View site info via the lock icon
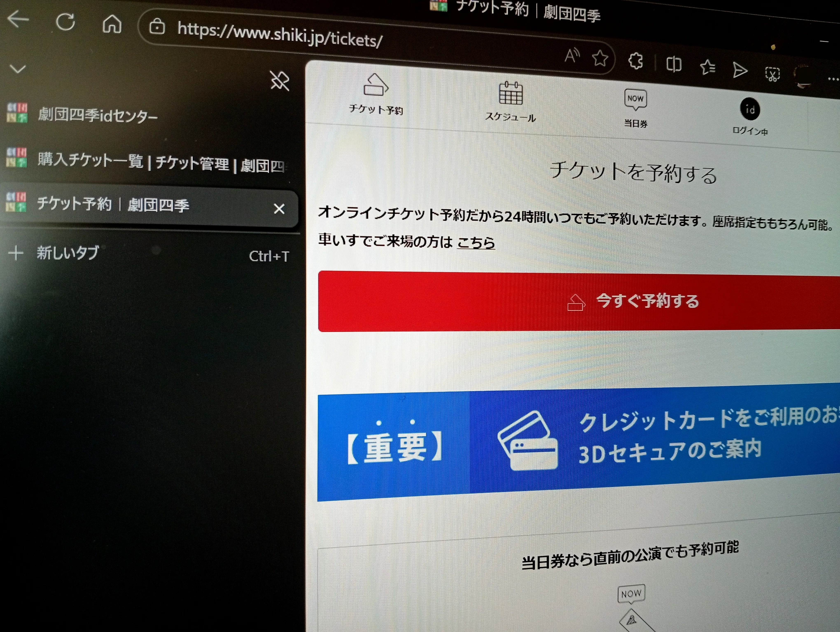The width and height of the screenshot is (840, 632). click(157, 27)
